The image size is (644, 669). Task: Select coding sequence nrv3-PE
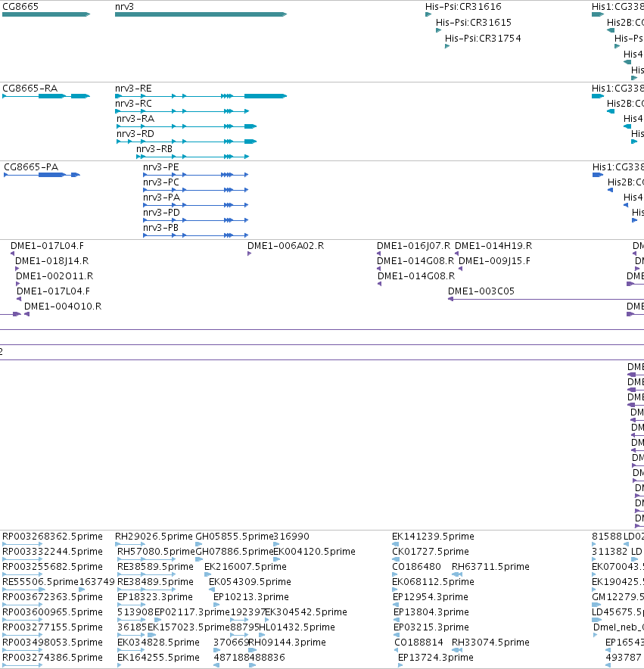pos(195,175)
